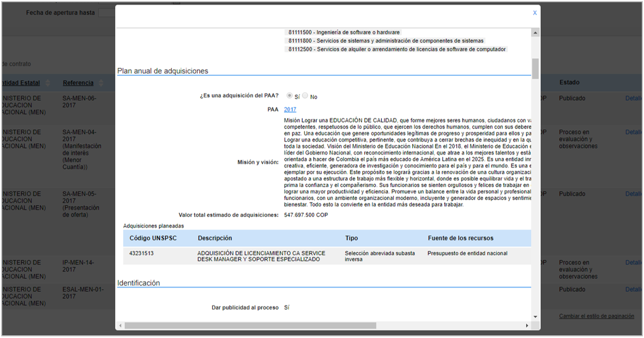Image resolution: width=644 pixels, height=338 pixels.
Task: Click reference 'SA-MEN-06-2017' in background table
Action: click(79, 102)
